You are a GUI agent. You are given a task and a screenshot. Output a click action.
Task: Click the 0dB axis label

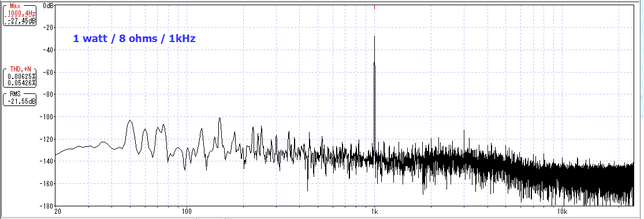click(x=48, y=6)
